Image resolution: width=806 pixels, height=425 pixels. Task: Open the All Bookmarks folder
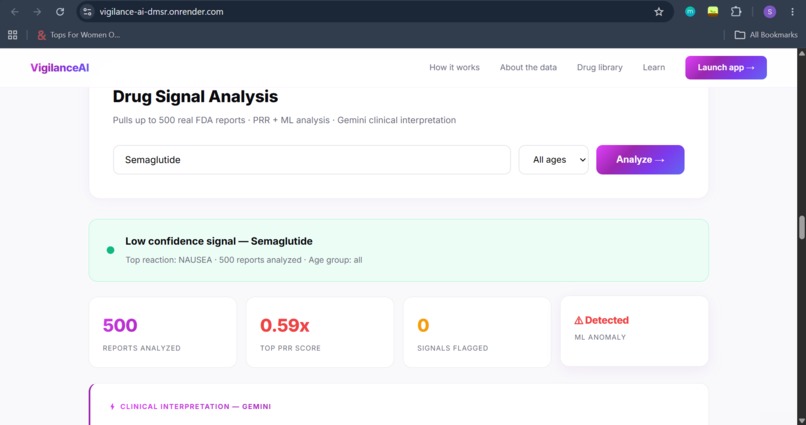(x=766, y=35)
